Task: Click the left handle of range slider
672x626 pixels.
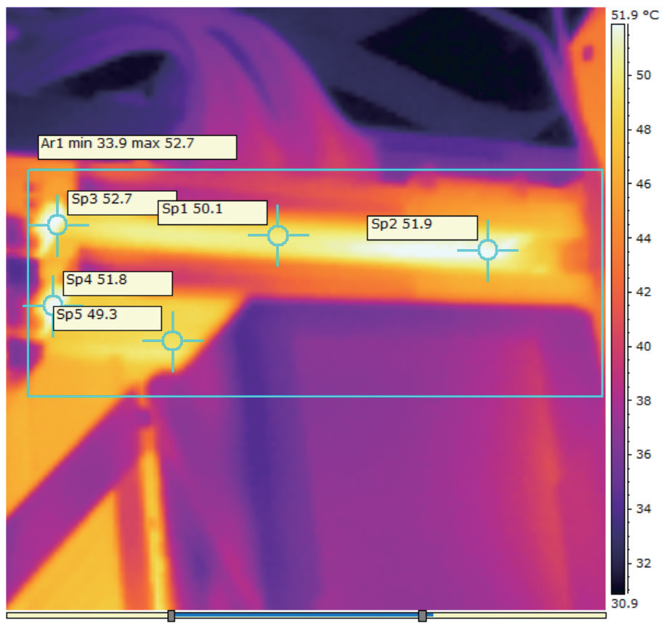Action: [x=171, y=616]
